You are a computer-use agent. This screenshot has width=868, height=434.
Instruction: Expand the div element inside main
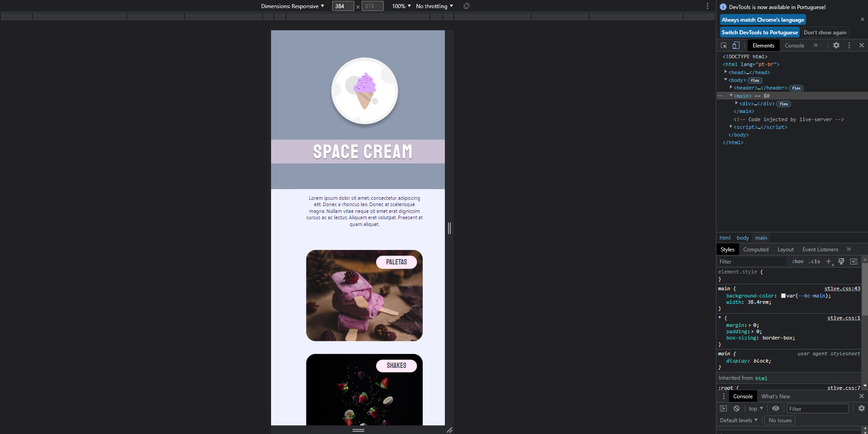click(x=736, y=103)
